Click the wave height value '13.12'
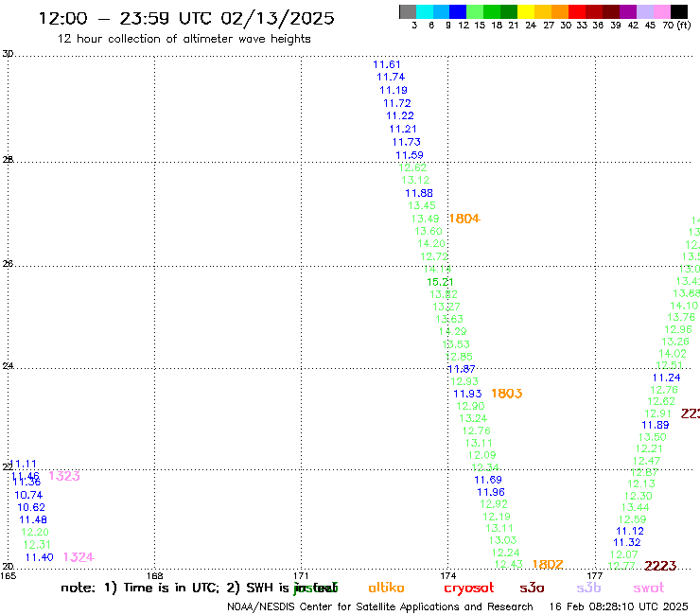This screenshot has height=615, width=700. pyautogui.click(x=415, y=180)
